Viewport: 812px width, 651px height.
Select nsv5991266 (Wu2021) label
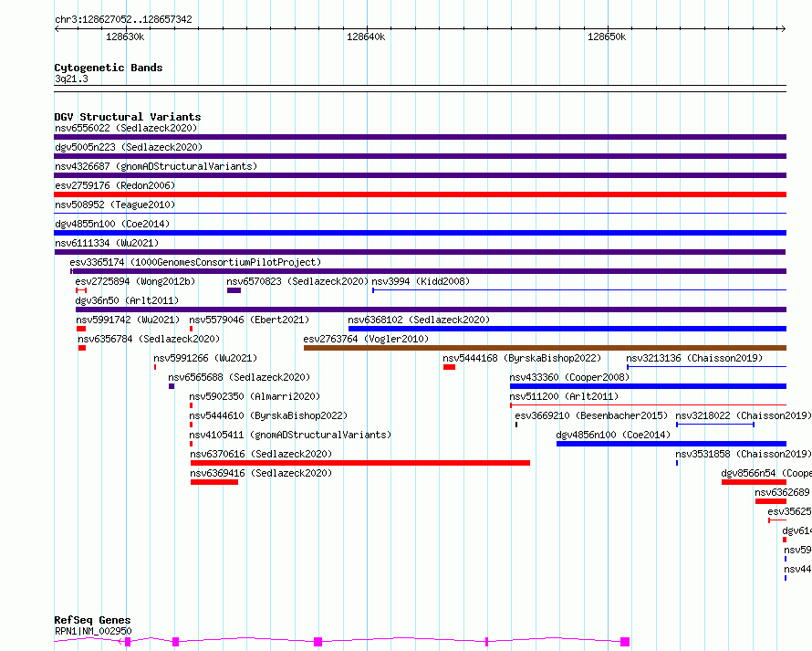[205, 358]
